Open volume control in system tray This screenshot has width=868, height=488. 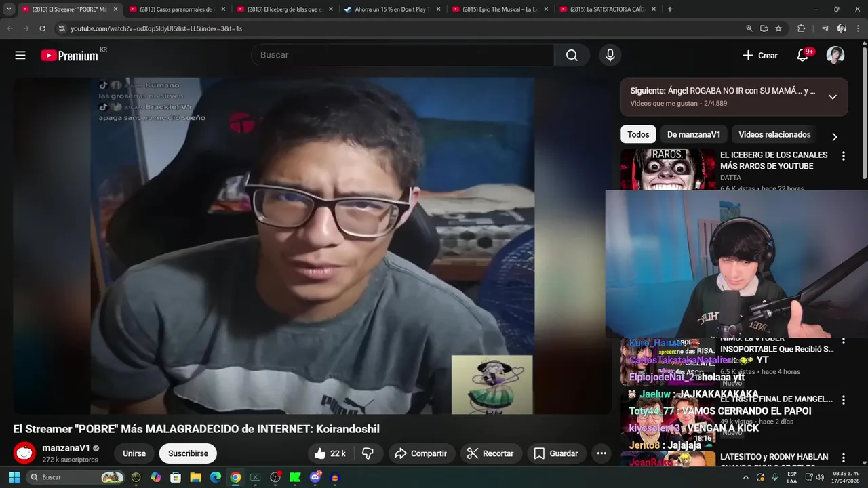pyautogui.click(x=820, y=477)
